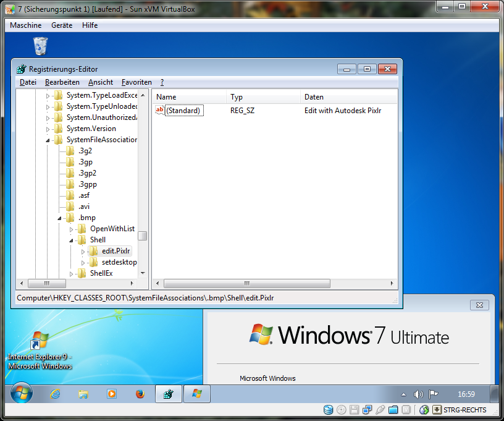Expand OpenWithList key

point(72,229)
